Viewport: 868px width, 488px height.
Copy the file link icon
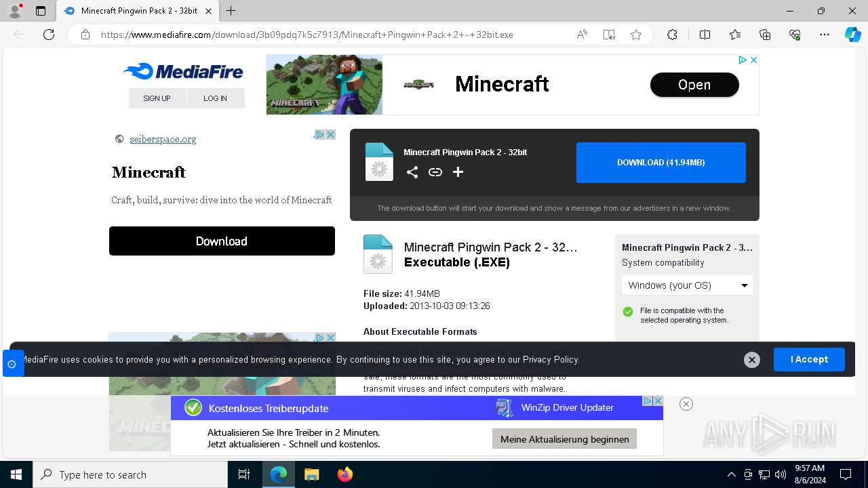[435, 172]
